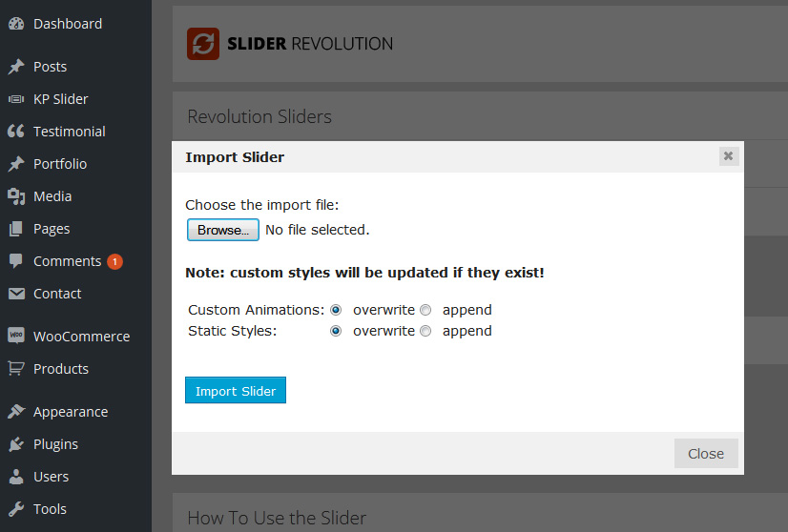Click the Testimonial quote icon
The image size is (788, 532).
(16, 132)
